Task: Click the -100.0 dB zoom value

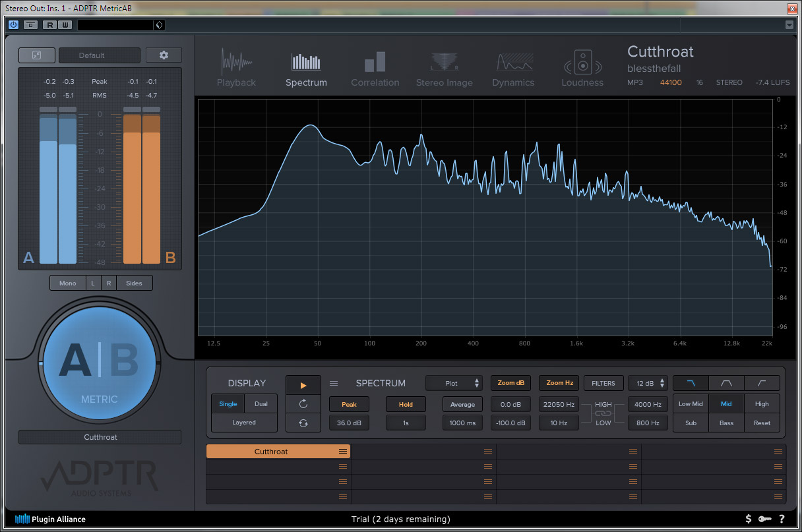Action: coord(511,423)
